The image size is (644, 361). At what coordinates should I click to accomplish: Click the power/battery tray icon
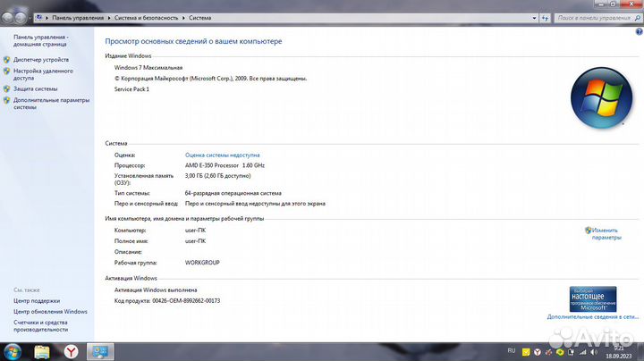tap(572, 352)
